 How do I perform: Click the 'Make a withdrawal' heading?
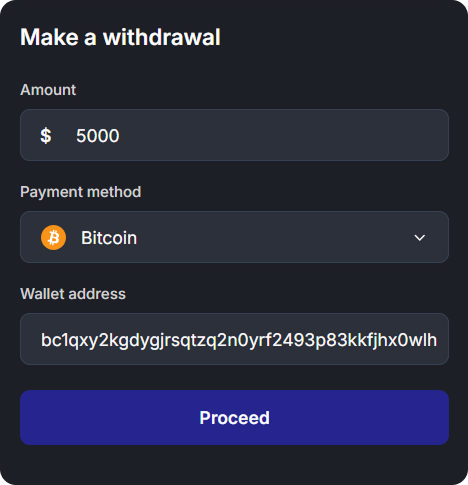pyautogui.click(x=120, y=37)
